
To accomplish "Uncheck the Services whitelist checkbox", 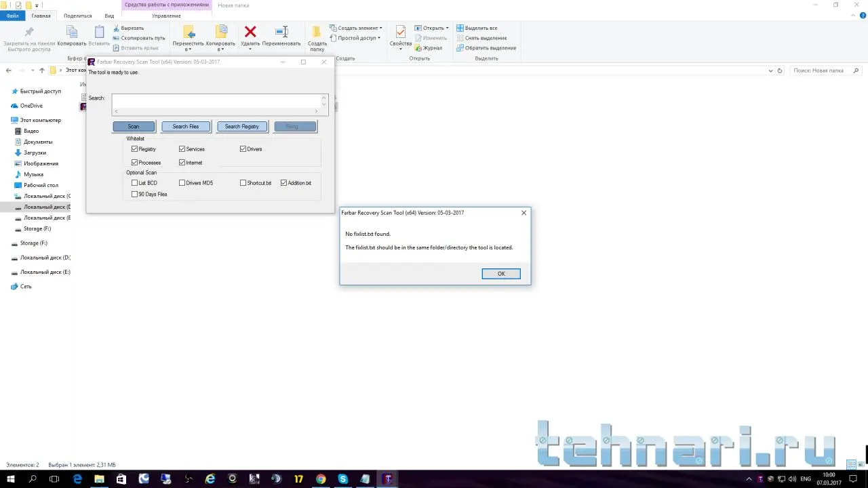I will point(182,149).
